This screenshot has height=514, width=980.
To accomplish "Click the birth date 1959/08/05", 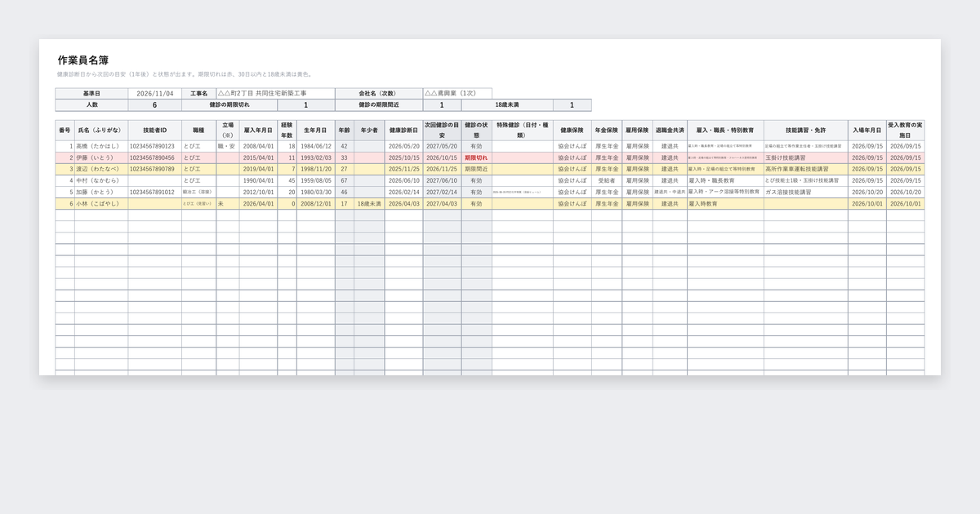I will 316,180.
